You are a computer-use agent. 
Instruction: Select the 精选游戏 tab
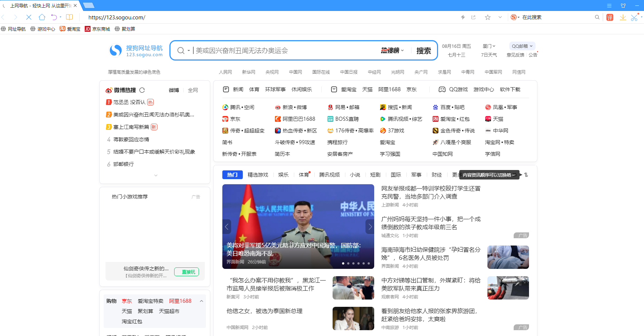258,175
